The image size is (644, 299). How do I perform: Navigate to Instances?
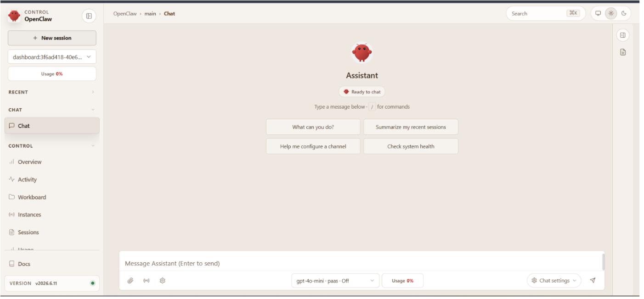(x=52, y=215)
